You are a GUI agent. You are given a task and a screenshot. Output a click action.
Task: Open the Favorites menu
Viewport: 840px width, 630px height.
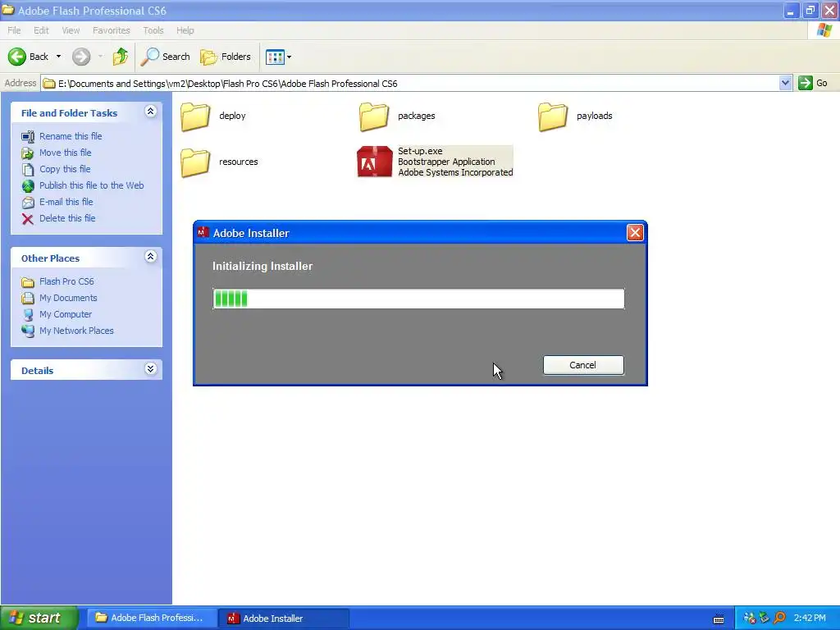coord(112,30)
